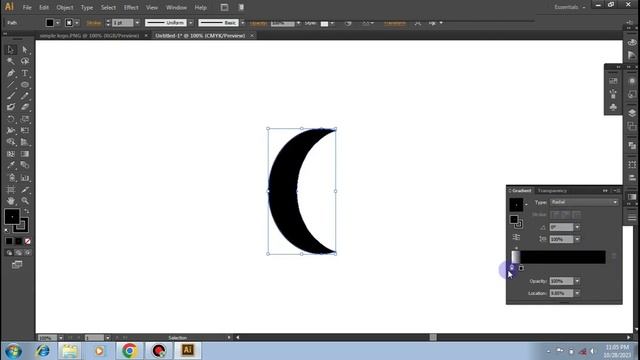Pick the Perspective Grid tool
This screenshot has height=360, width=640.
(x=25, y=142)
